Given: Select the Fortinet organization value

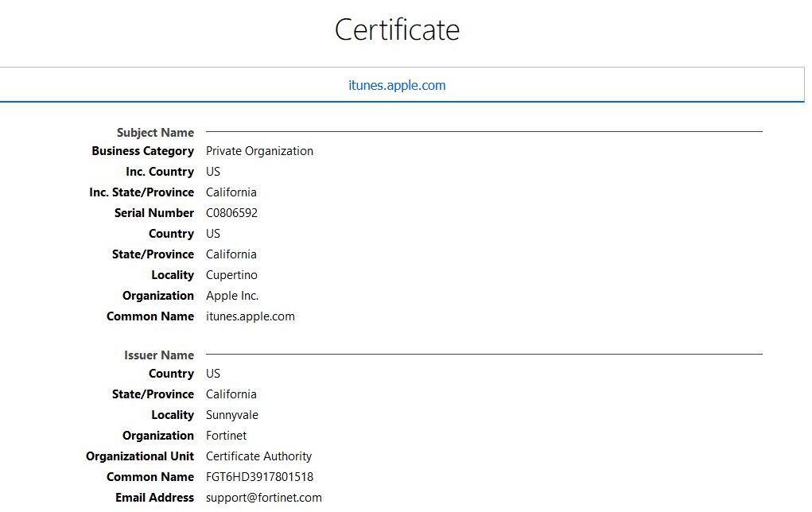Looking at the screenshot, I should click(x=226, y=436).
